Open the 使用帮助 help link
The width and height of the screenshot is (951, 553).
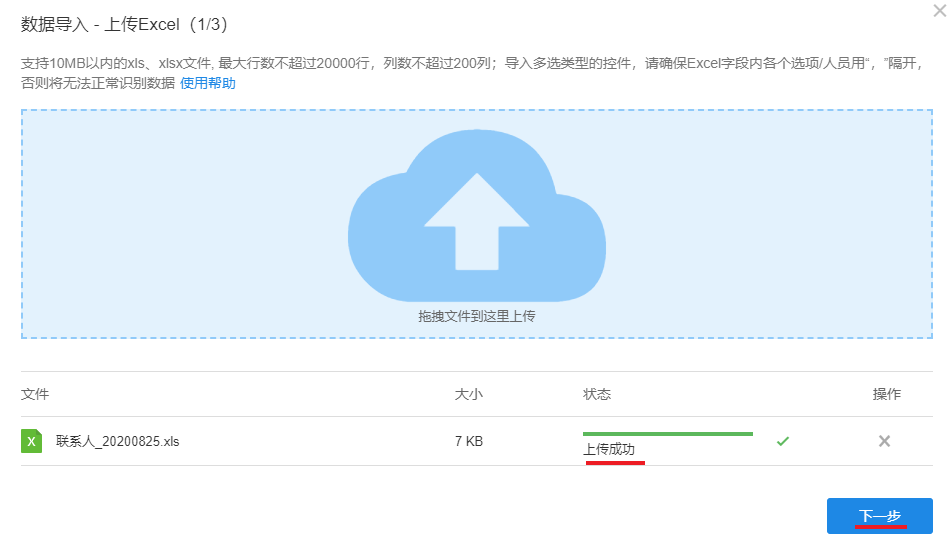pos(208,83)
